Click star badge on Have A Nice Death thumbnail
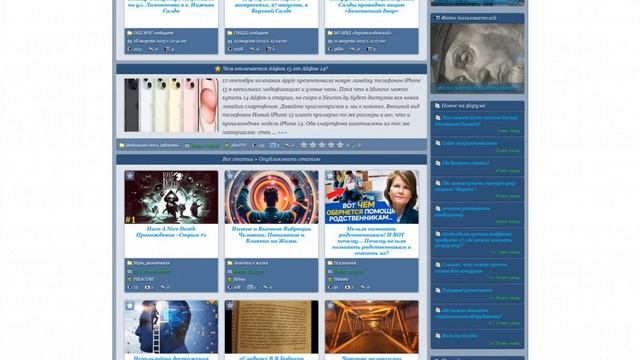 pos(130,176)
